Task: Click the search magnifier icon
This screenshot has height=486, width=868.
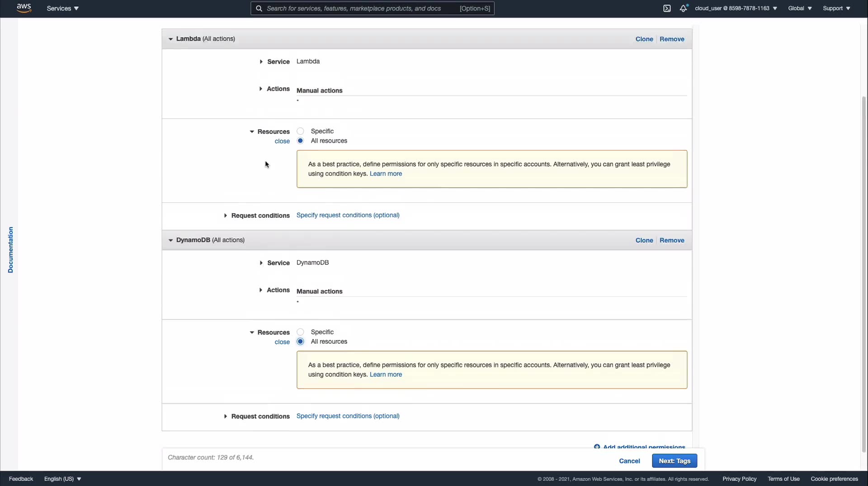Action: 259,9
